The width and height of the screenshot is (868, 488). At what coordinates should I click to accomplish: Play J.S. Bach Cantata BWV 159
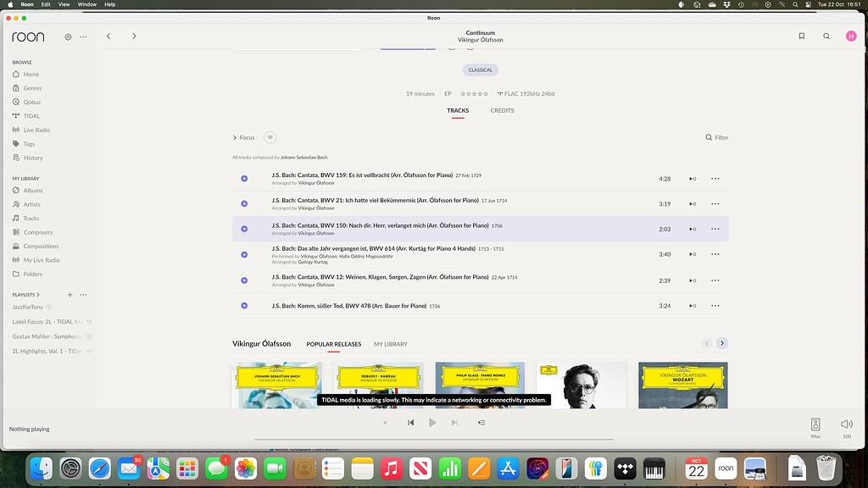(244, 179)
